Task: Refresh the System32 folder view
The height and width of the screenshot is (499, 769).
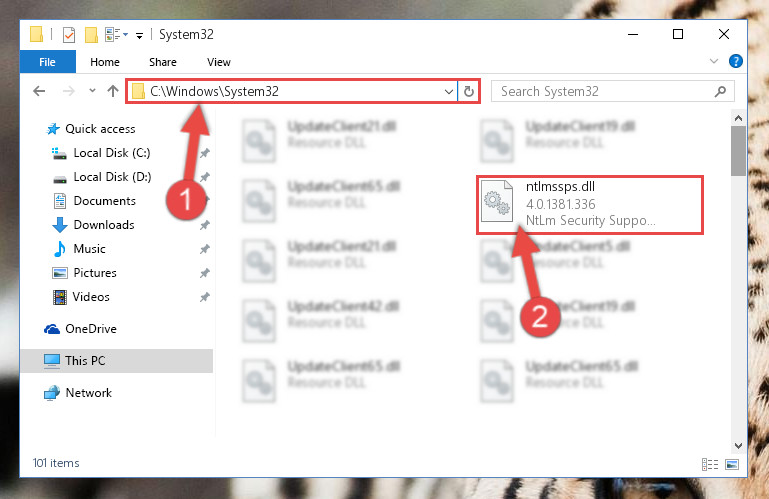Action: [x=469, y=91]
